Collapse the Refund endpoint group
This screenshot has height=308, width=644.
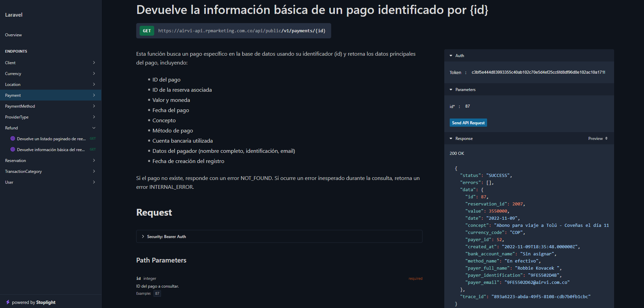click(94, 128)
